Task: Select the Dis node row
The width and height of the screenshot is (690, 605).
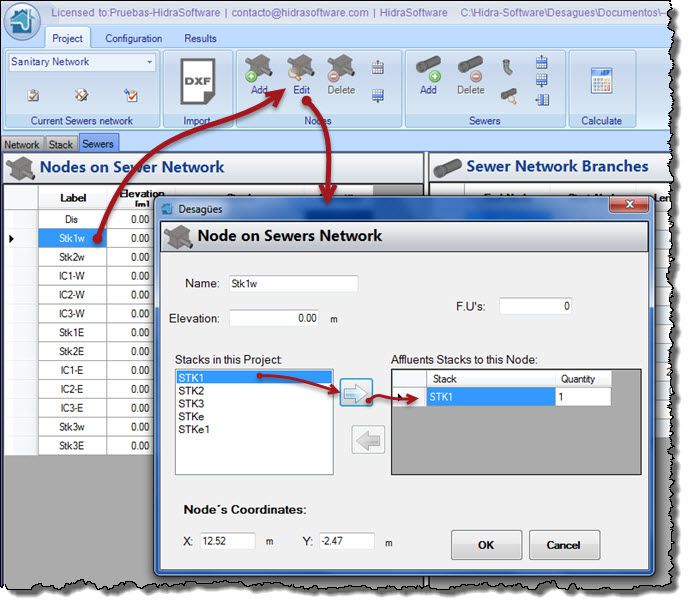Action: [72, 219]
